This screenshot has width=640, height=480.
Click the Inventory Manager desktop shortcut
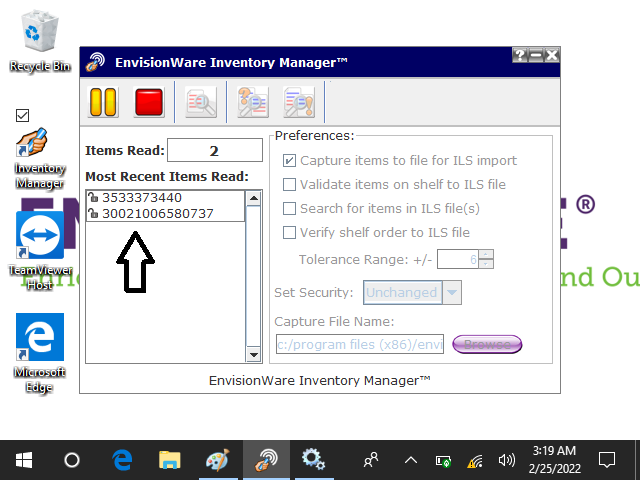tap(40, 159)
